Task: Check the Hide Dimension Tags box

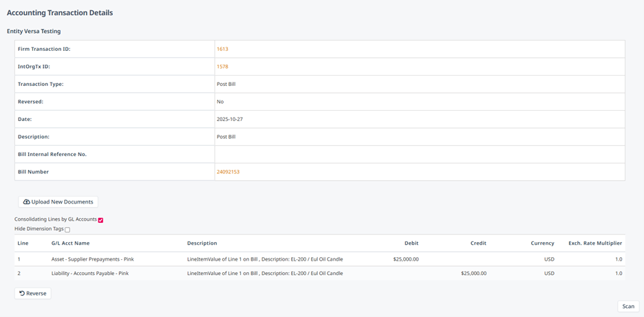Action: click(67, 230)
